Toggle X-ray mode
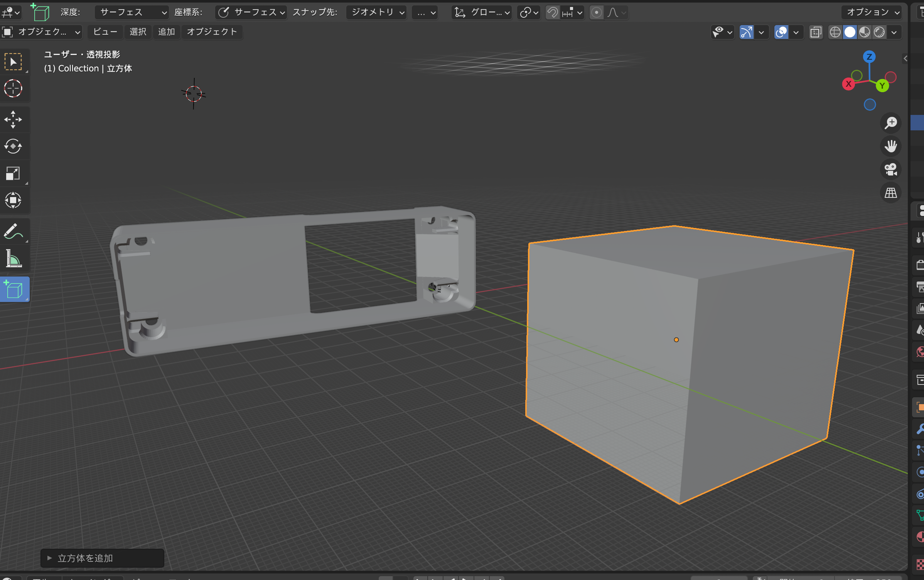 pos(816,32)
